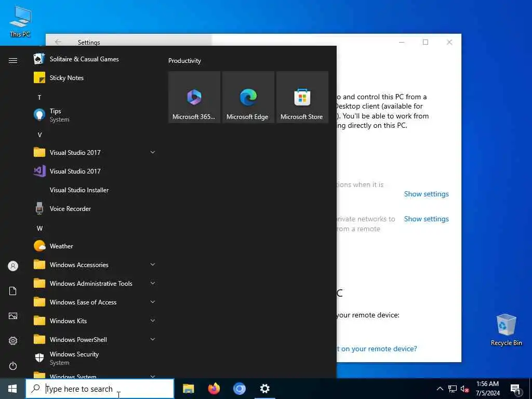Launch Firefox from the taskbar

[214, 389]
